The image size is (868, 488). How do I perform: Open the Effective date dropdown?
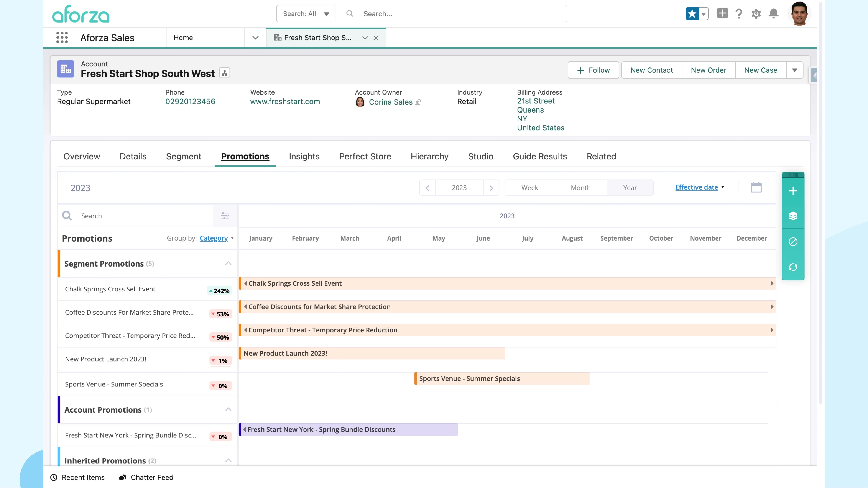[700, 187]
